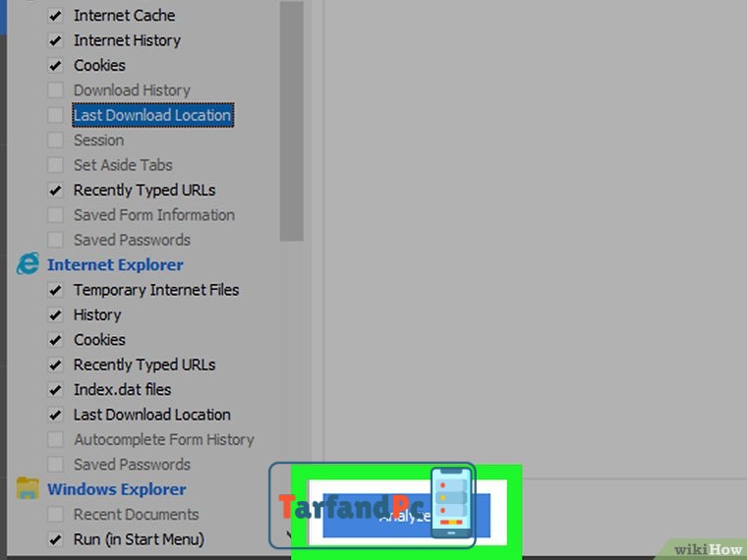
Task: Uncheck the Internet Cache checkbox
Action: [55, 16]
